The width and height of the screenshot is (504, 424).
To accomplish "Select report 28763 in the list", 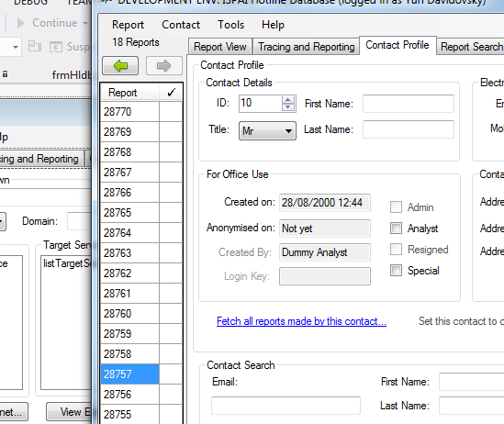I will (129, 252).
